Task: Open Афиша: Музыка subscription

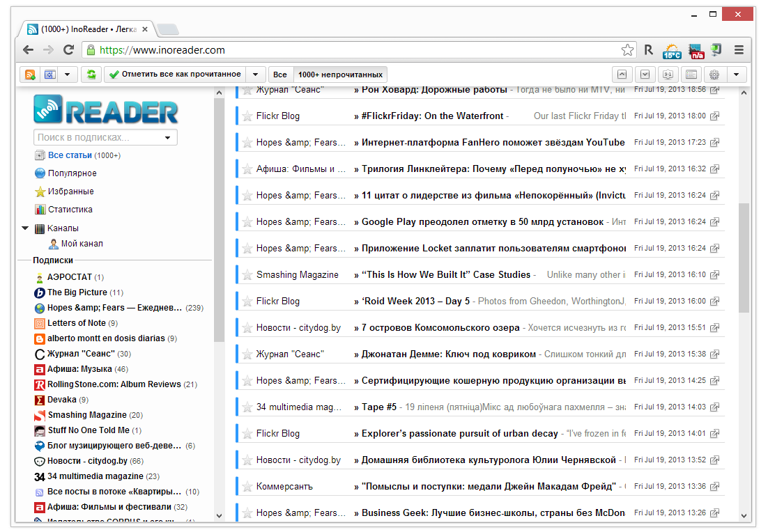Action: pyautogui.click(x=81, y=369)
